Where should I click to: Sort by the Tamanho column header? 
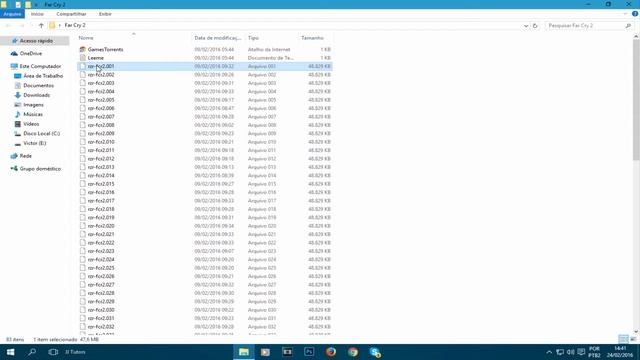click(x=312, y=38)
